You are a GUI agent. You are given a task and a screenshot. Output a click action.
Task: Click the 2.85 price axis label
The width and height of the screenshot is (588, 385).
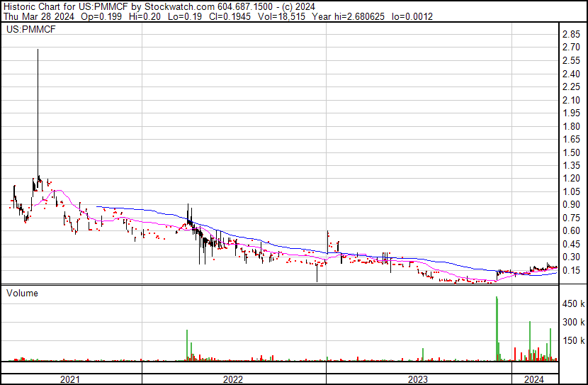click(571, 34)
